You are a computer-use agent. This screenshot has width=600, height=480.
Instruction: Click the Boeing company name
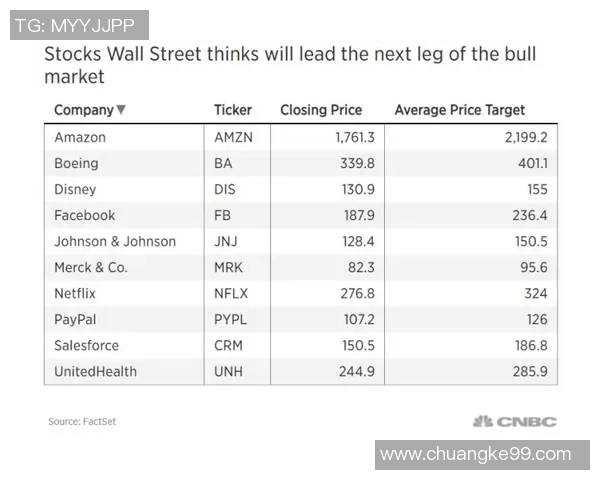click(x=76, y=163)
